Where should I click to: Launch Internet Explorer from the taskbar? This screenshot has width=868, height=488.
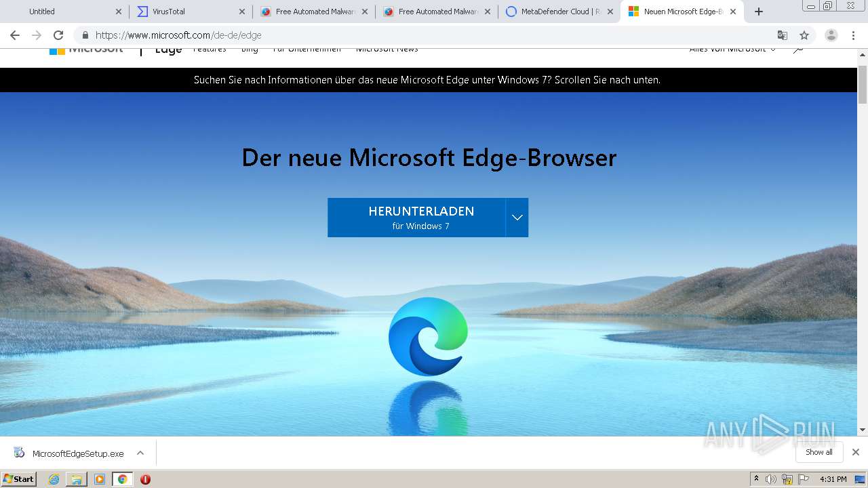pos(54,479)
